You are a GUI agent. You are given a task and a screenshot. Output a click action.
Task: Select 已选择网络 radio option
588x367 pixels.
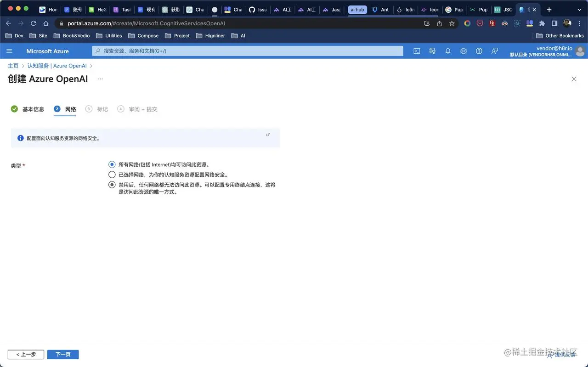(112, 175)
